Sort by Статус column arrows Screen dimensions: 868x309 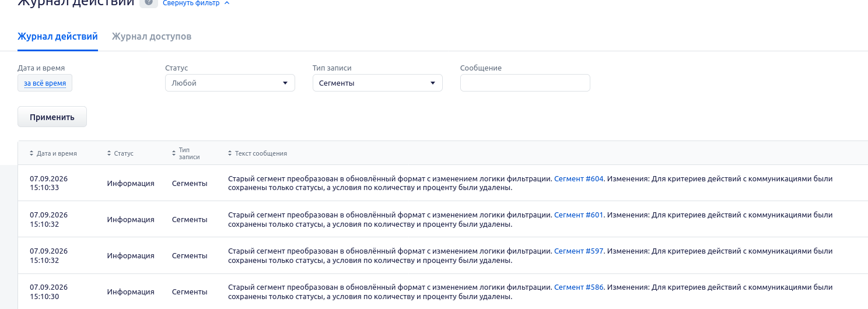109,153
